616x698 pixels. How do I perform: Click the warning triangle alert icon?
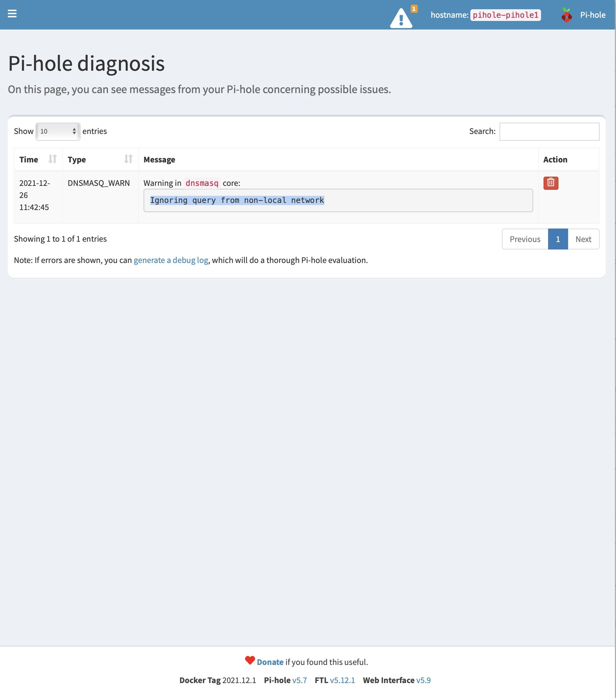[x=401, y=18]
